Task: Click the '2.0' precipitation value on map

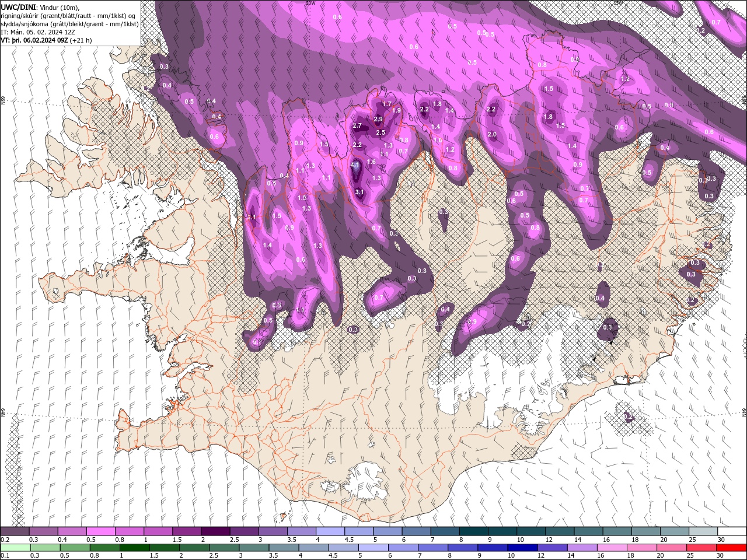Action: coord(492,135)
